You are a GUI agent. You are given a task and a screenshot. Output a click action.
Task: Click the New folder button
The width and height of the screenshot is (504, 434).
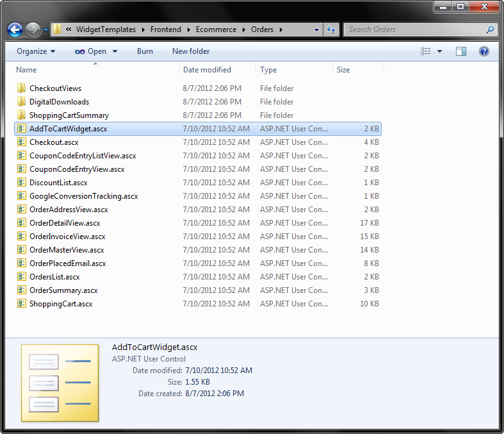[191, 51]
